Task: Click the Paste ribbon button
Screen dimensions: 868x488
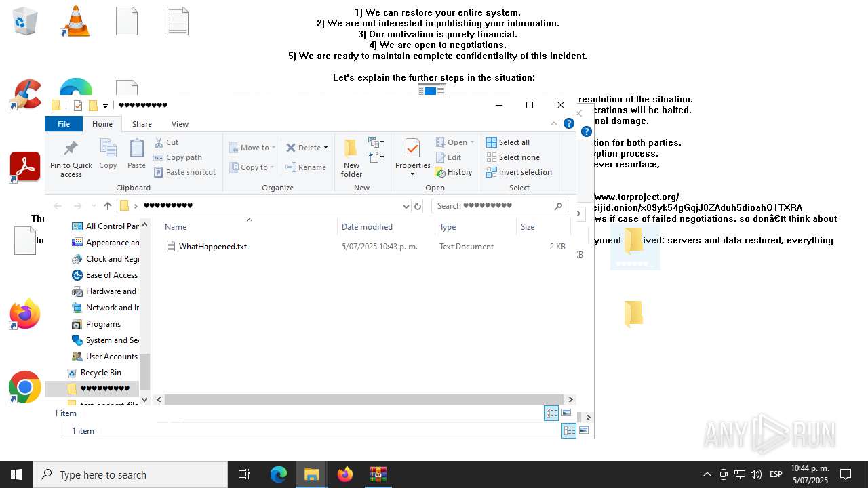Action: click(136, 154)
